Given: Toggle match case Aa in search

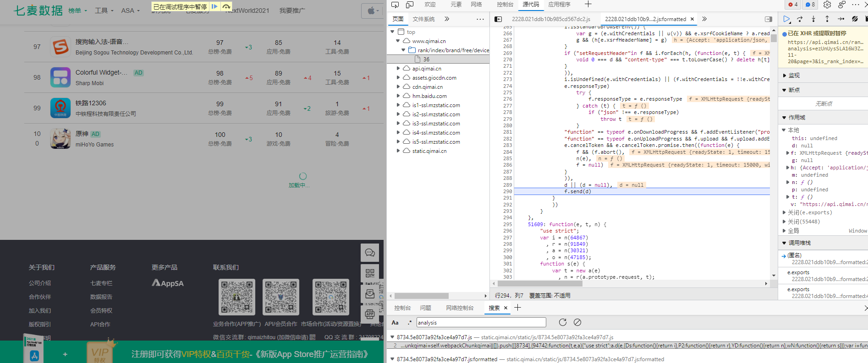Looking at the screenshot, I should (395, 322).
